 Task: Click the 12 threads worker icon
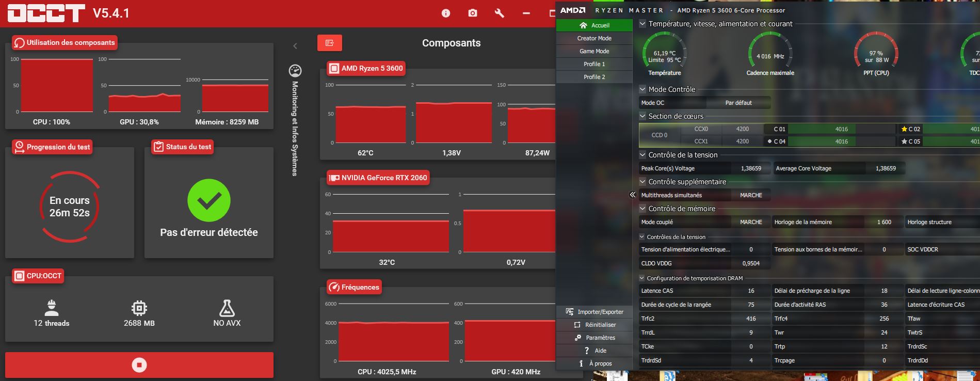click(x=52, y=308)
